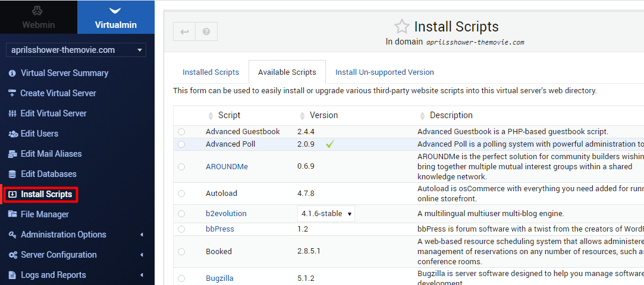
Task: Open the b2evolution script link
Action: click(x=227, y=214)
